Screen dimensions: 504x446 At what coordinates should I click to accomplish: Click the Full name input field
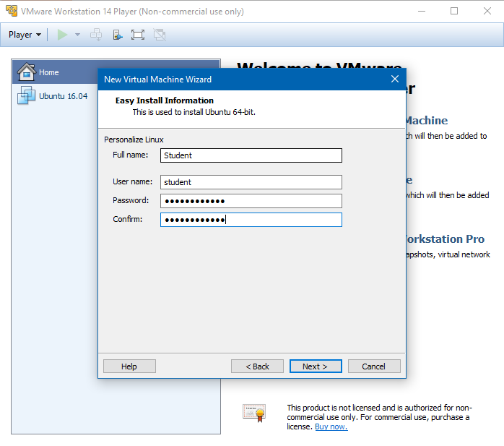[251, 155]
